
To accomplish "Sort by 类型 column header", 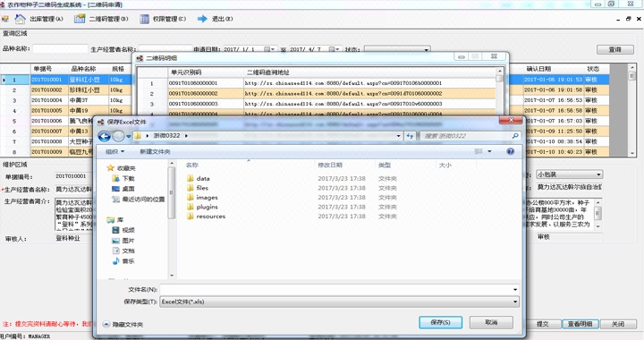I will [385, 165].
